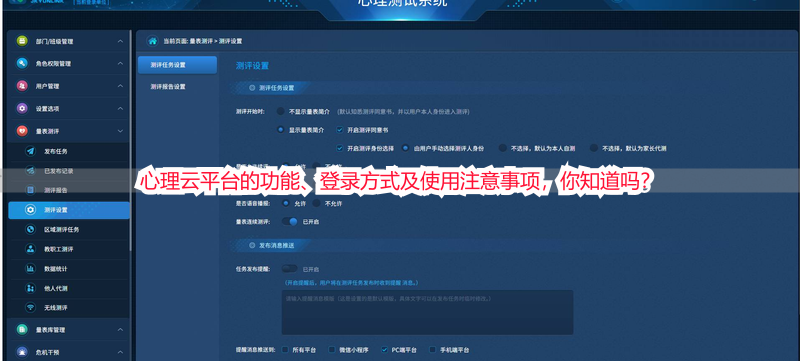
Task: Expand 部门/班级管理 chevron
Action: coord(120,41)
